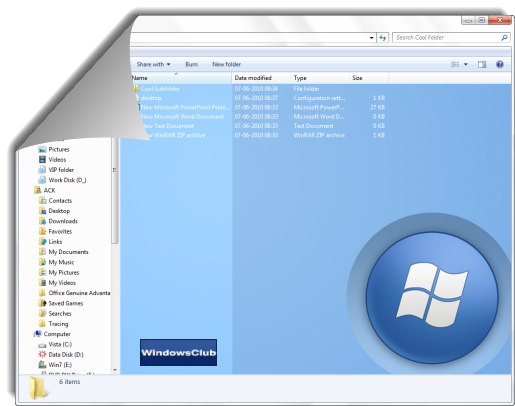Click the Searches folder icon
Viewport: 515px width, 406px height.
coord(42,314)
